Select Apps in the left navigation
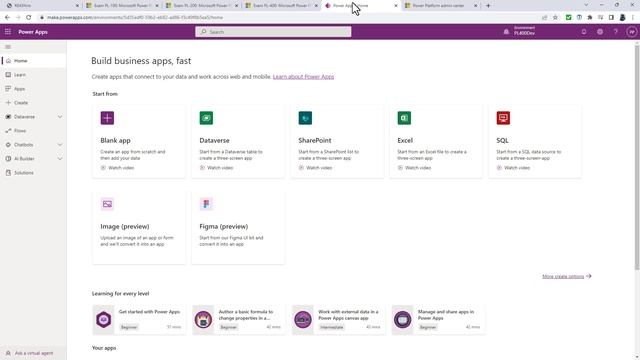 33,89
